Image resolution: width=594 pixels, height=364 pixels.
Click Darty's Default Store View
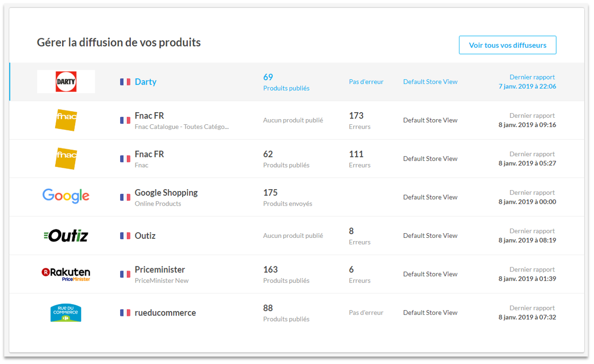tap(430, 82)
